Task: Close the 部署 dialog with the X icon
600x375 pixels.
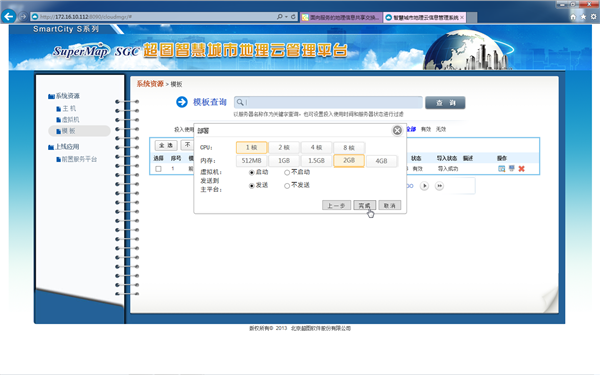Action: point(397,130)
